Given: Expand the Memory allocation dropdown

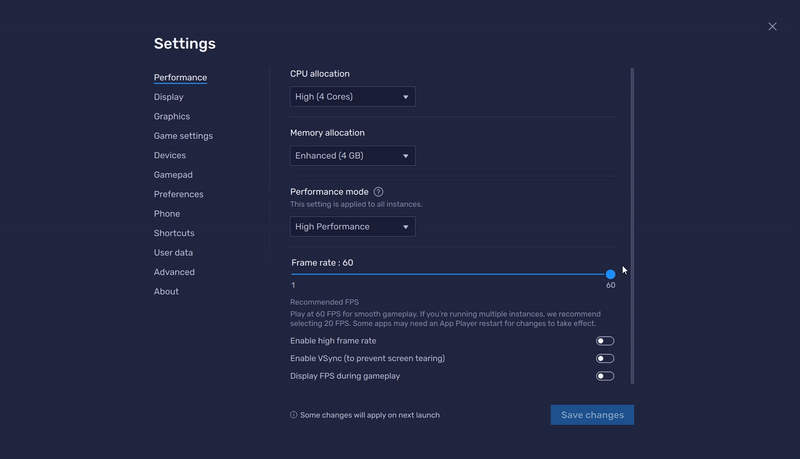Looking at the screenshot, I should 353,156.
